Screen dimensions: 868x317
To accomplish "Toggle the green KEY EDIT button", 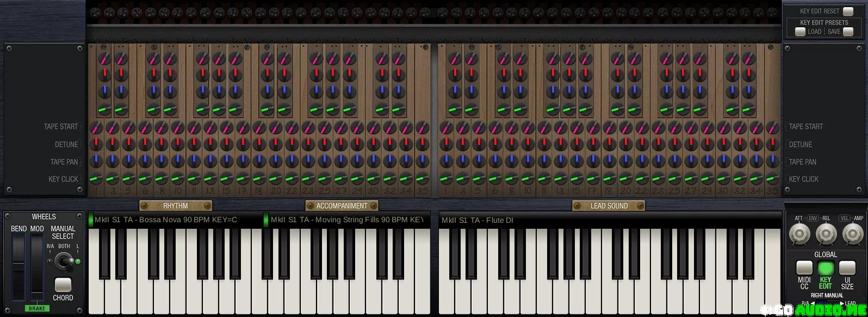I will coord(826,268).
